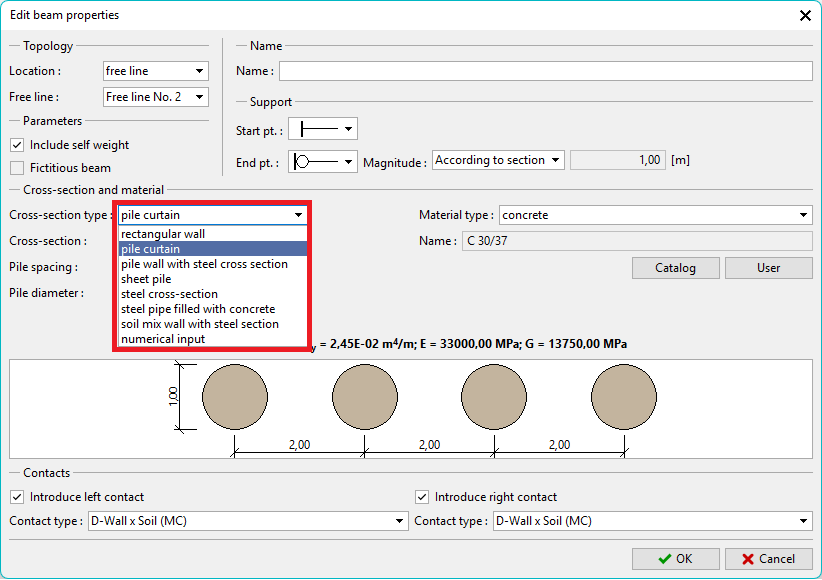Uncheck Introduce left contact
The height and width of the screenshot is (580, 822).
coord(17,497)
